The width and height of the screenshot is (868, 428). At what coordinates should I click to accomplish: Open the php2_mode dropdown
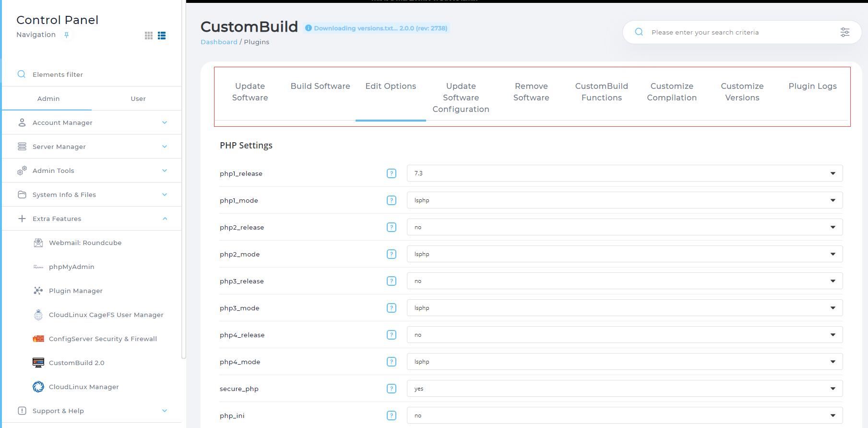point(625,254)
